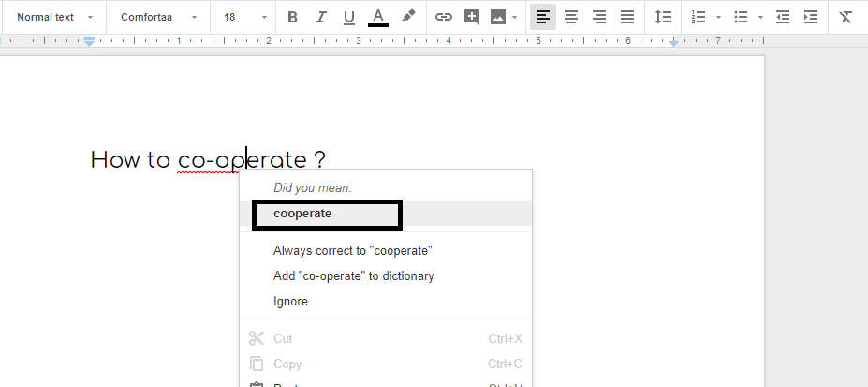Open the highlight color tool
The width and height of the screenshot is (868, 387).
coord(408,17)
